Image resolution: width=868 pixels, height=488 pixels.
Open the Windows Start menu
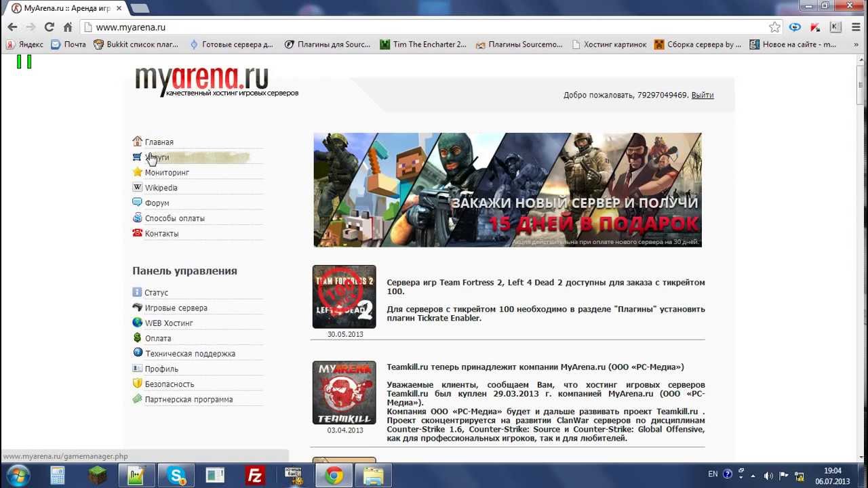tap(18, 476)
